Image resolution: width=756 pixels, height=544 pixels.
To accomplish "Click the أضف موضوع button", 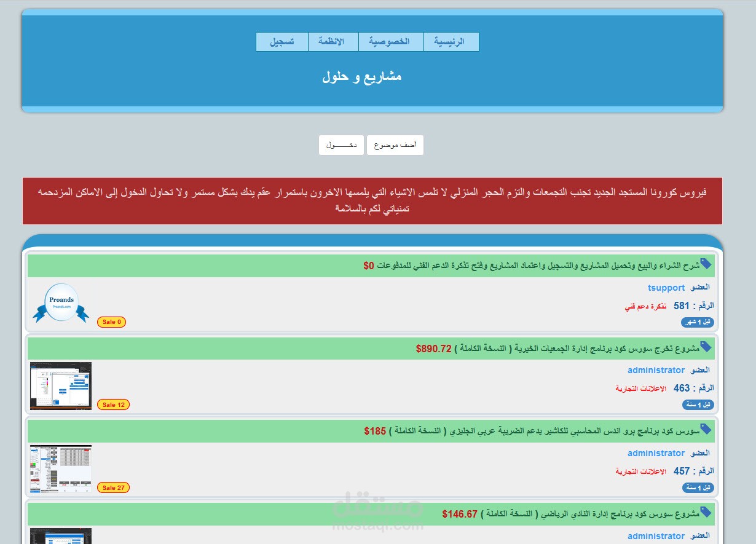I will 395,145.
